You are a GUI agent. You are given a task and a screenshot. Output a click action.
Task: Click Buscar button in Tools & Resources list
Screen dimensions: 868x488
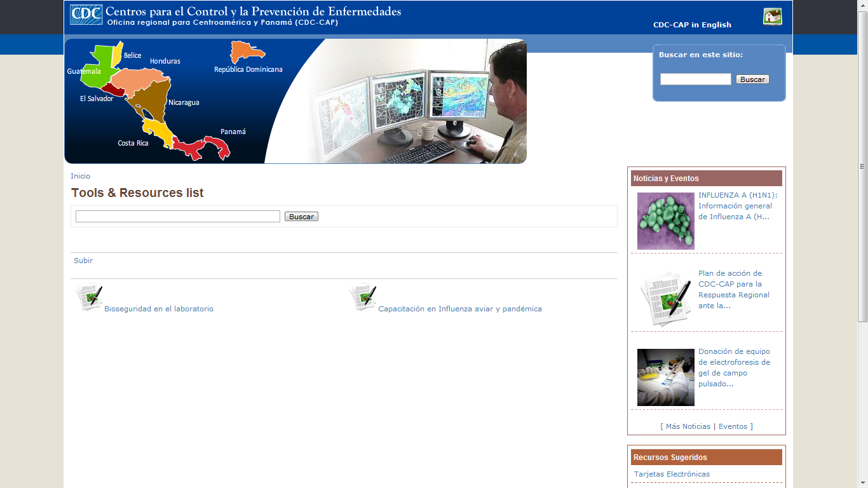click(301, 217)
